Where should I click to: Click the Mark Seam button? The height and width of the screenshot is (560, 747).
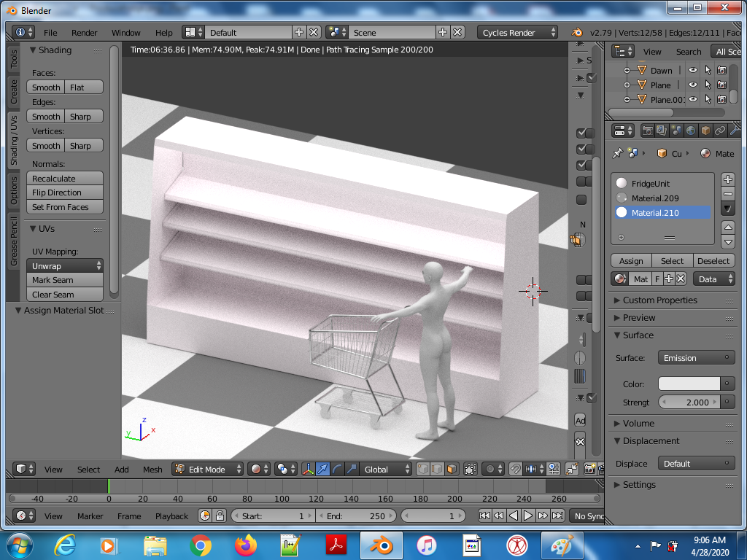pyautogui.click(x=65, y=280)
